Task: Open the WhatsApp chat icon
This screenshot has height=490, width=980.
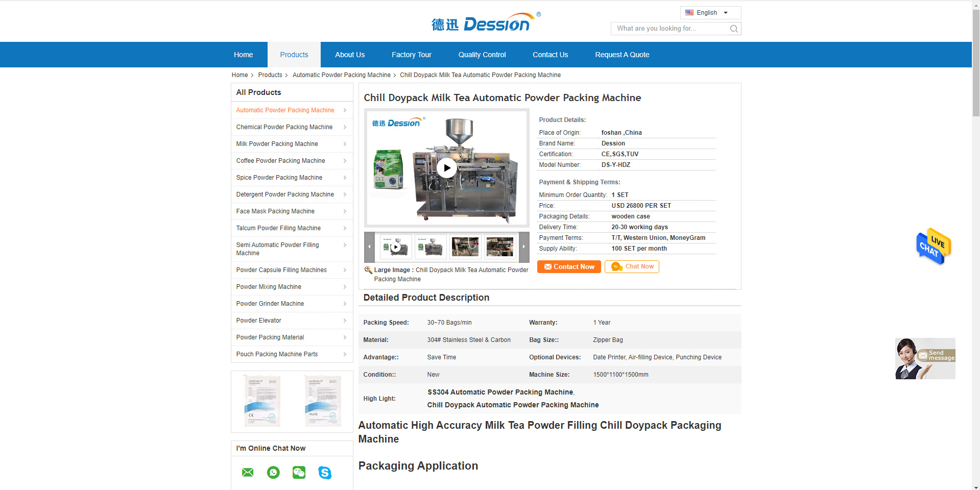Action: [x=273, y=473]
